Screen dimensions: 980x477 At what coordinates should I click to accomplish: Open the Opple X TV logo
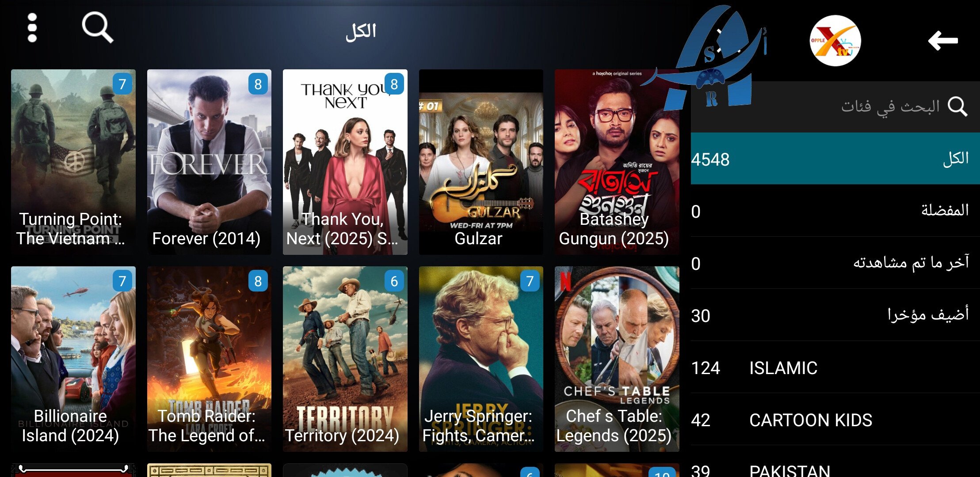pyautogui.click(x=835, y=41)
